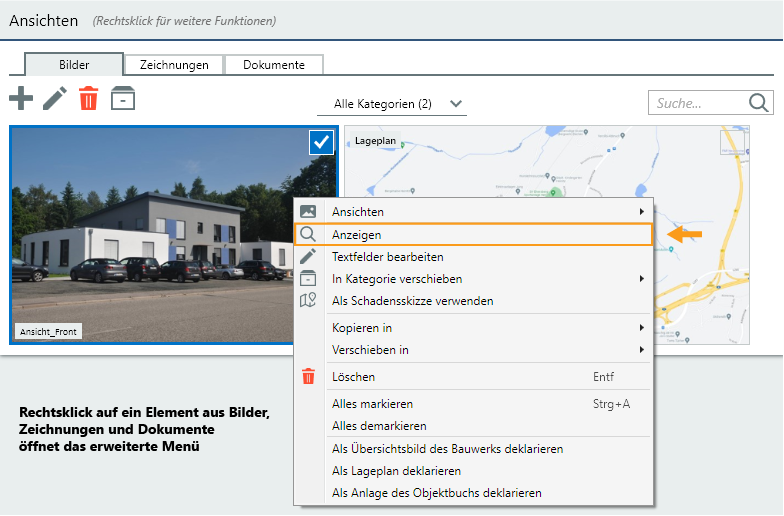Click the pencil edit icon in toolbar
Viewport: 784px width, 516px height.
click(x=55, y=98)
